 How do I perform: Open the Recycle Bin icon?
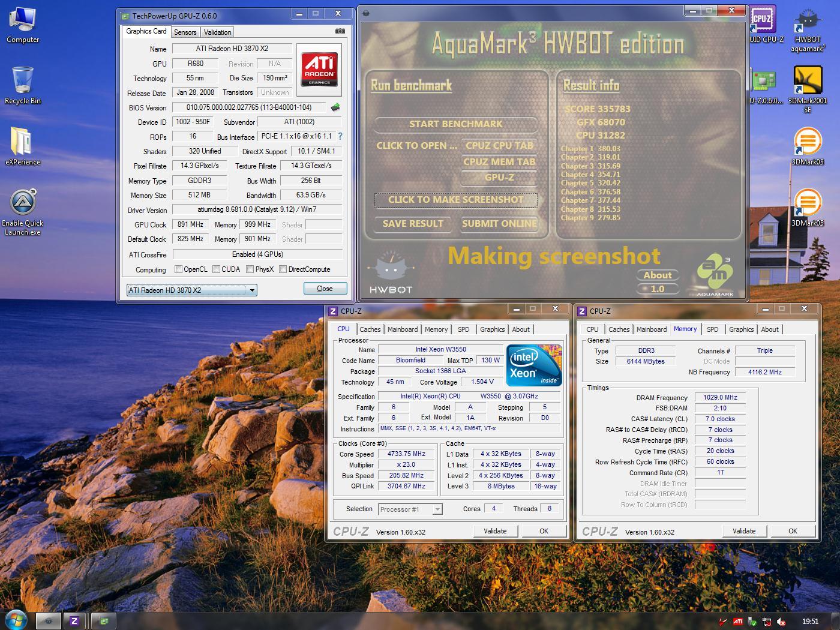(23, 85)
